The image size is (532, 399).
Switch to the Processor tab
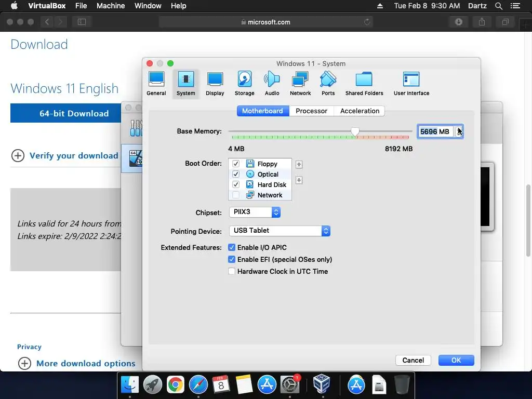click(x=312, y=111)
